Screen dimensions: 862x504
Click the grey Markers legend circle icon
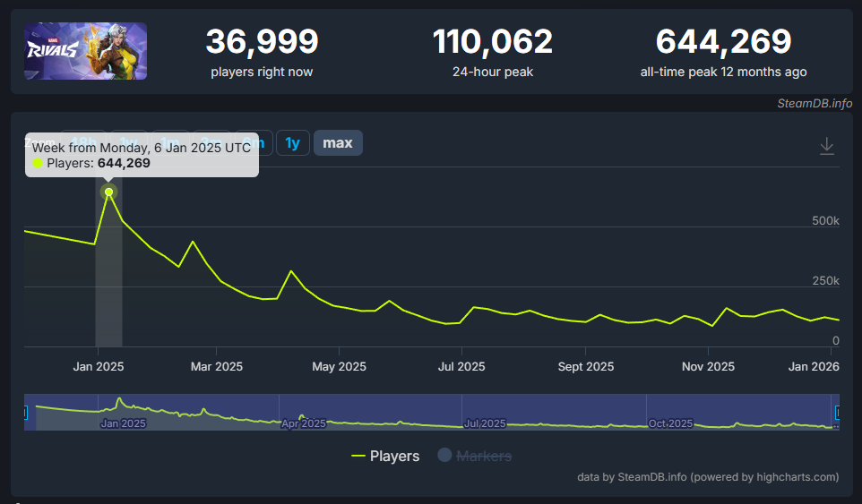point(444,456)
